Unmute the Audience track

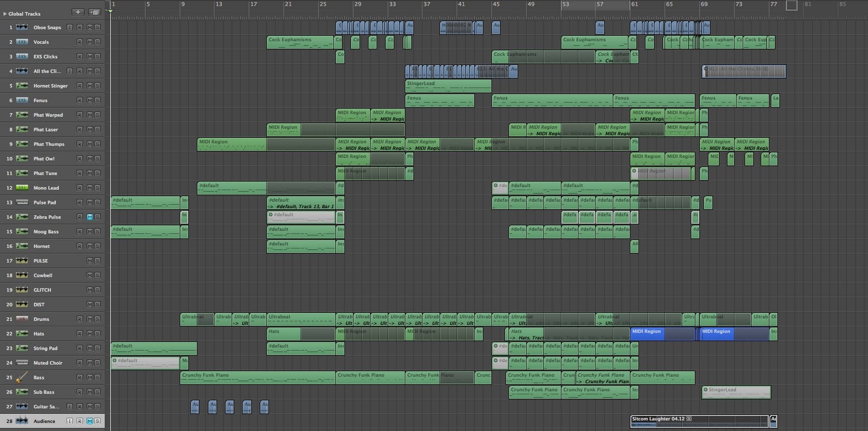pos(90,421)
